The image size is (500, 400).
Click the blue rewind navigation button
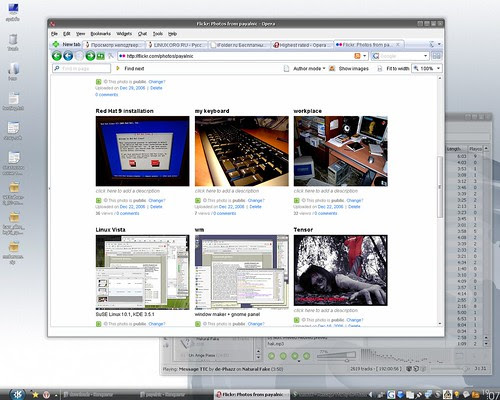coord(68,56)
